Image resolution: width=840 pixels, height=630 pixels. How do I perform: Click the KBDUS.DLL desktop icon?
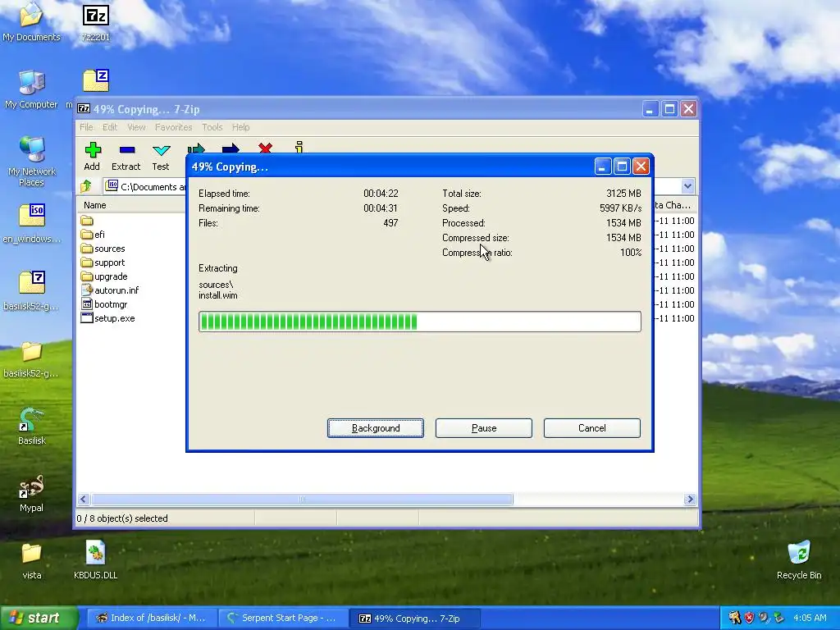[x=95, y=560]
